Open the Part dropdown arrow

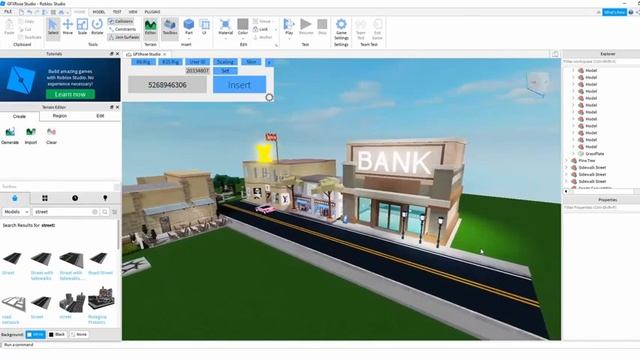tap(189, 39)
